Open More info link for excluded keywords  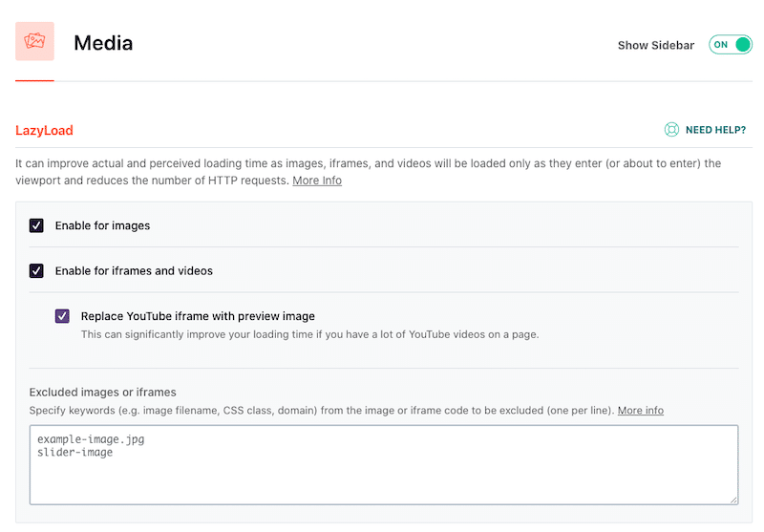click(x=640, y=411)
